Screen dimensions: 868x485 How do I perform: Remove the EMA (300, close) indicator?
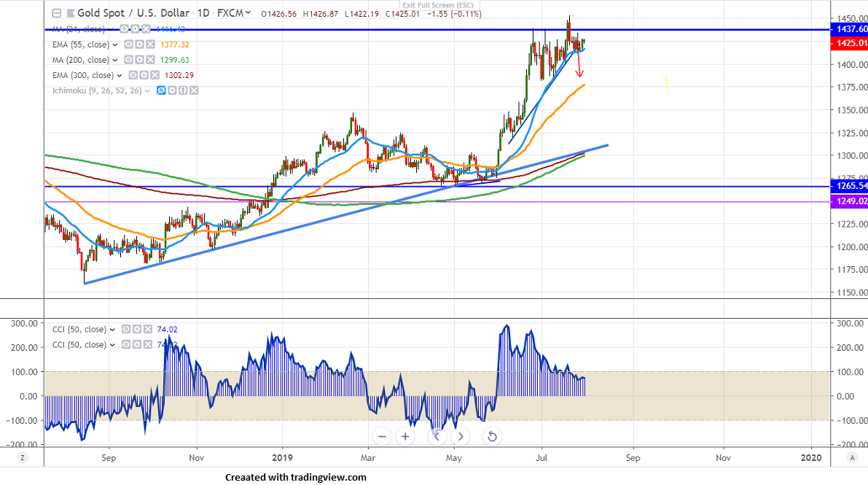coord(155,75)
